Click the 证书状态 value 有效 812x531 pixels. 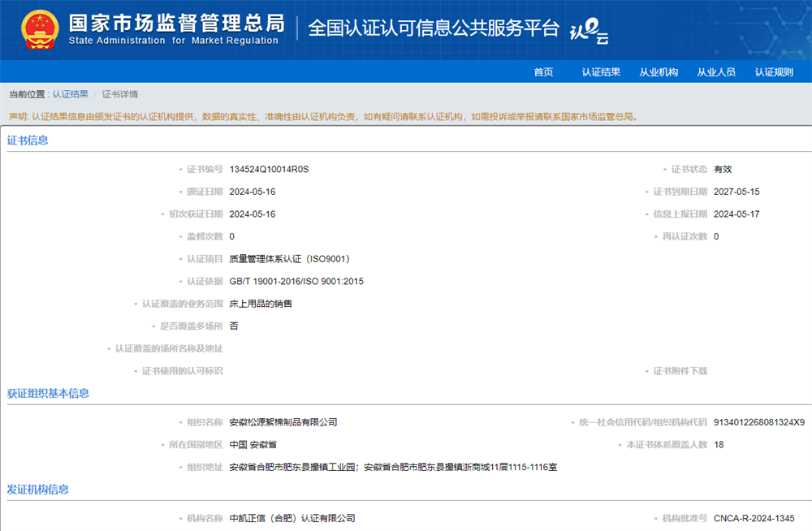point(723,170)
